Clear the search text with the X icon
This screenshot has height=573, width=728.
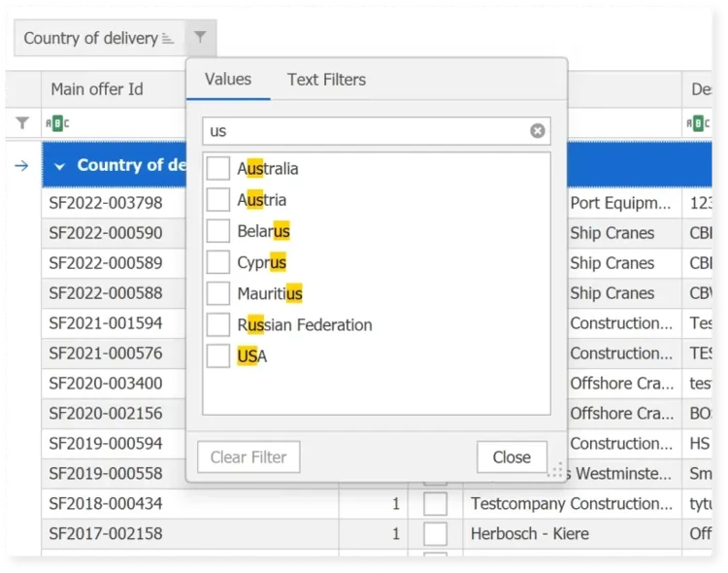(x=538, y=131)
